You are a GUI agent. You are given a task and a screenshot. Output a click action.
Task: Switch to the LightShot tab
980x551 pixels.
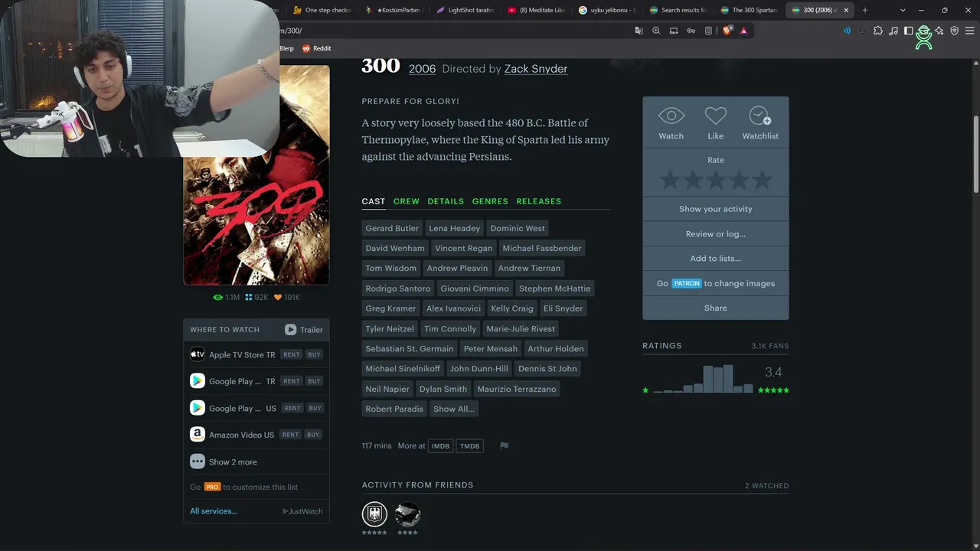tap(465, 10)
